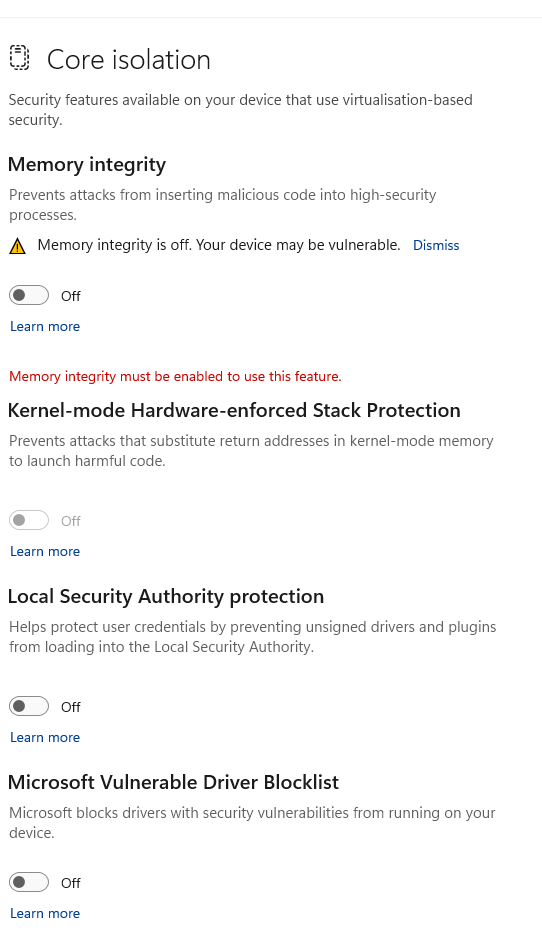Click the virtualisation-based security description text

point(241,110)
